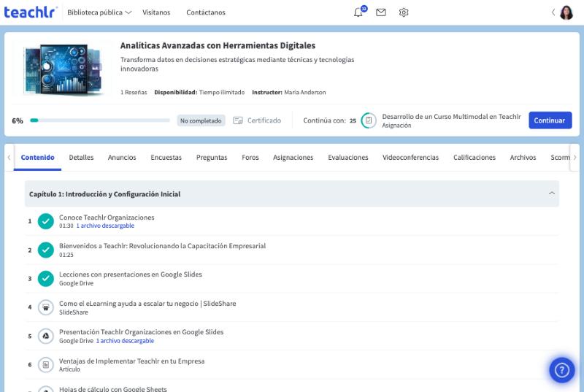Viewport: 584px width, 392px height.
Task: Switch to the Detalles tab
Action: [x=81, y=157]
